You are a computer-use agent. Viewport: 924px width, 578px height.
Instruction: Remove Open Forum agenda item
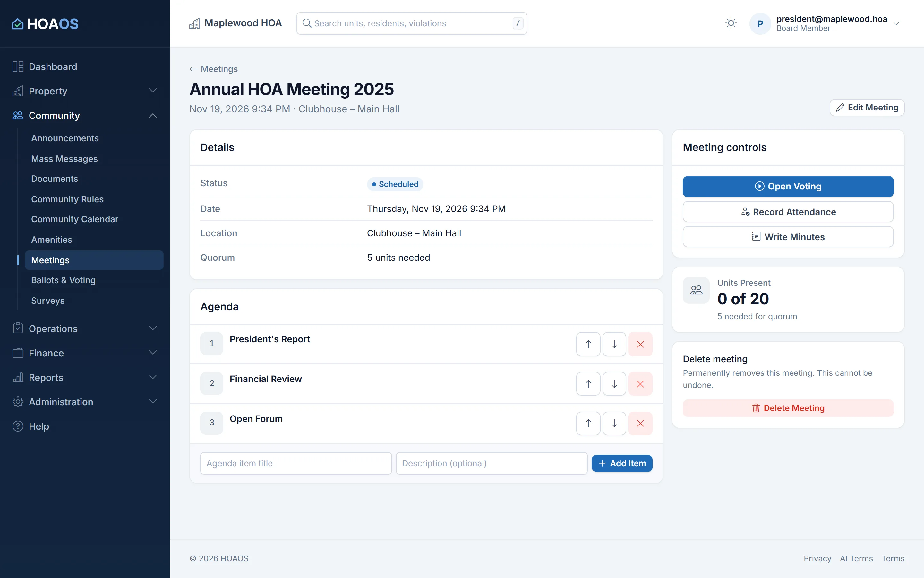(x=640, y=423)
